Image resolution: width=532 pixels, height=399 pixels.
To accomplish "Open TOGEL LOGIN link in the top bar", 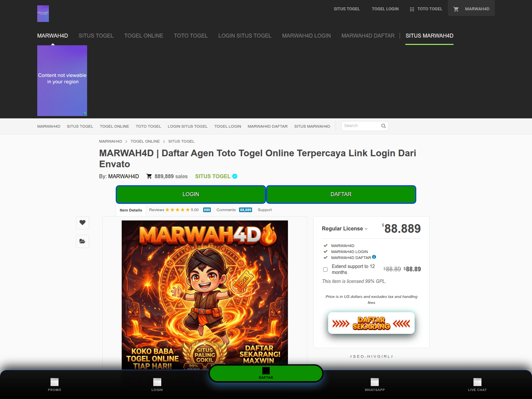I will click(x=385, y=9).
